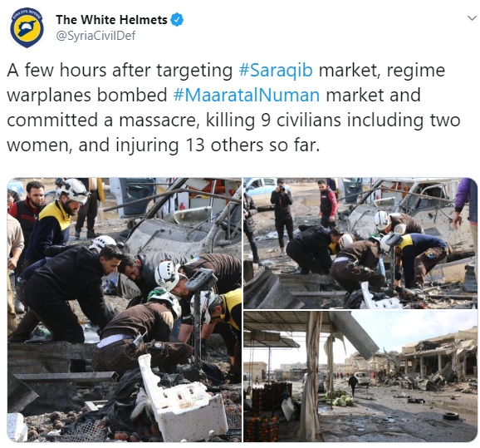Open The White Helmets profile avatar
Screen dimensions: 480x448
27,28
